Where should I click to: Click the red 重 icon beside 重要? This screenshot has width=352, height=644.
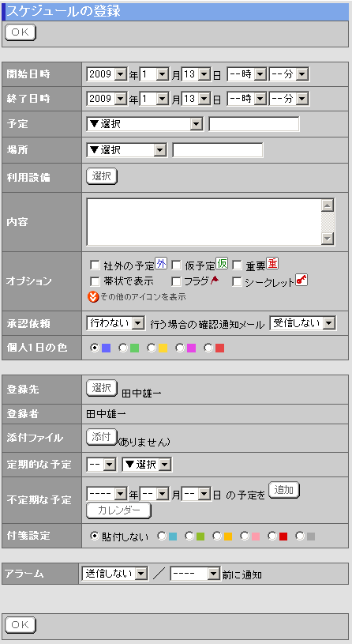click(272, 264)
